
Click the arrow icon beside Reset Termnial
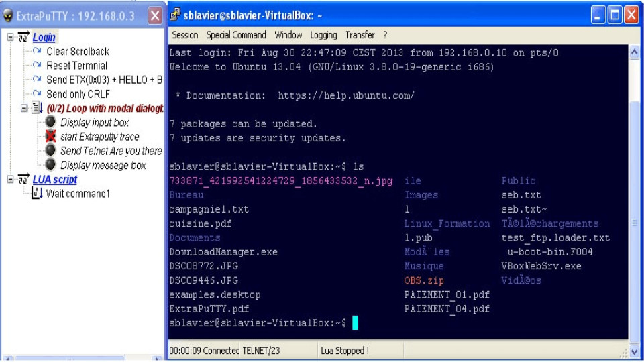coord(37,65)
